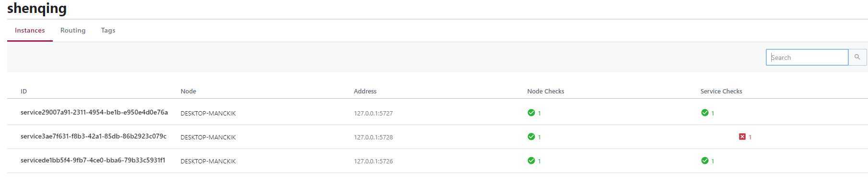The image size is (868, 184).
Task: Open instance servicede1bb5f4-9fb7-4ce0-bba6-79b33c5931f1
Action: pos(93,160)
